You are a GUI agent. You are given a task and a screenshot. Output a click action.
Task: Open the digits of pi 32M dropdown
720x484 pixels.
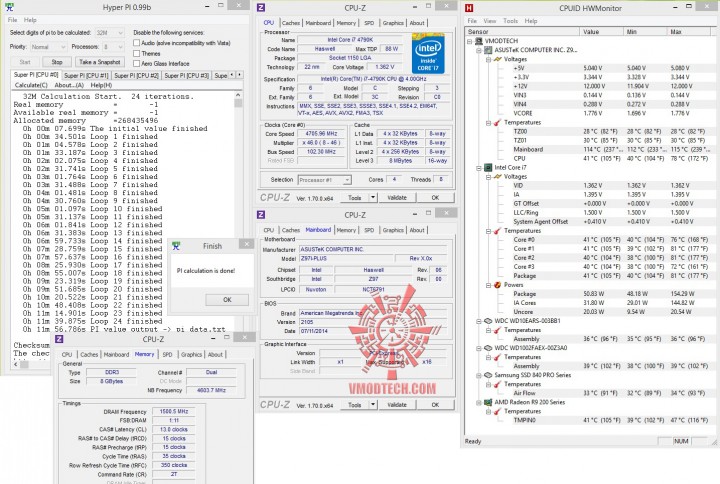click(109, 33)
